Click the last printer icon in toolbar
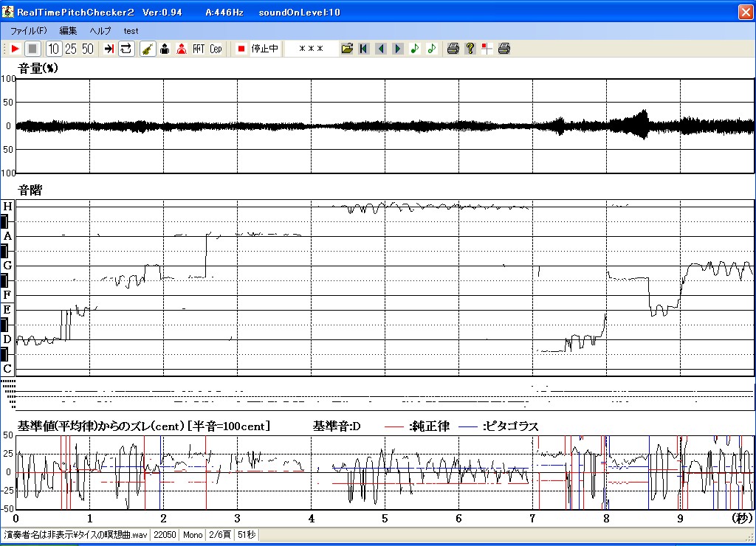Image resolution: width=756 pixels, height=546 pixels. pyautogui.click(x=504, y=49)
